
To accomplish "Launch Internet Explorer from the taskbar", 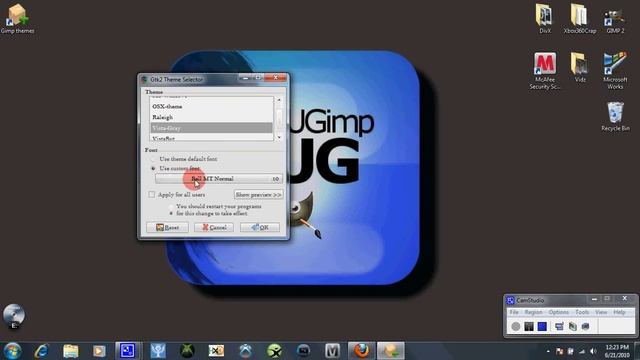I will coord(41,351).
